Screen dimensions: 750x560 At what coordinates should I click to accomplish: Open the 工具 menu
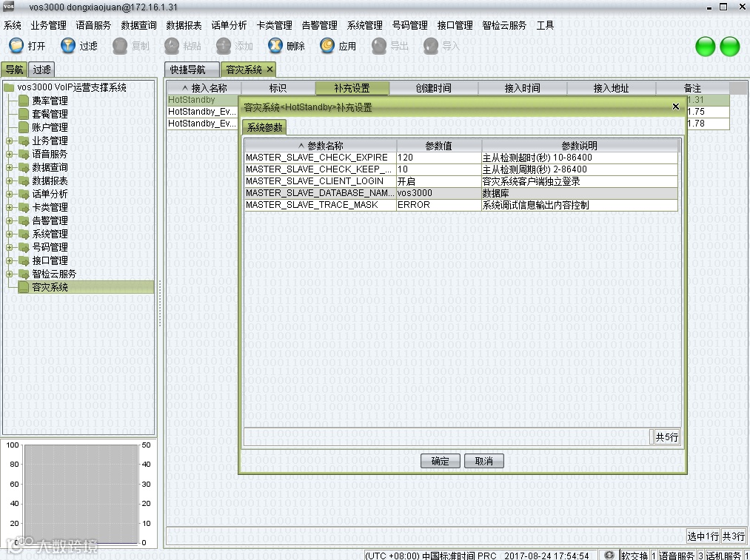[x=545, y=25]
